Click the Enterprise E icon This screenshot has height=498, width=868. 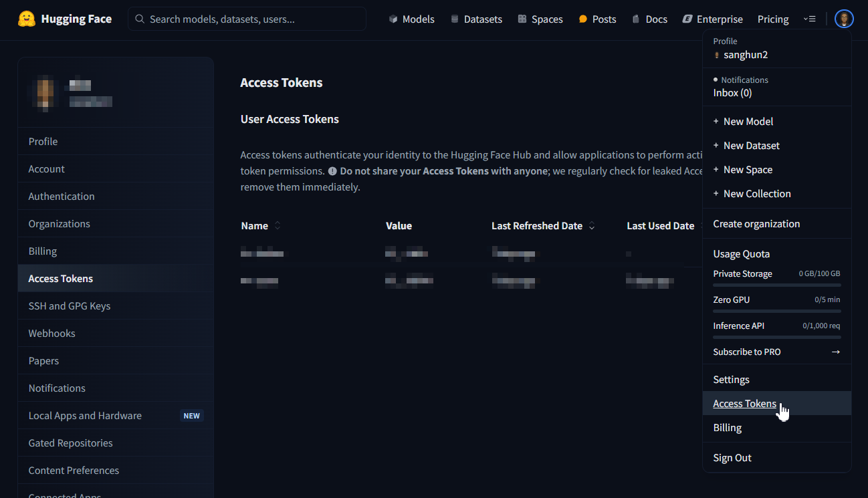687,19
